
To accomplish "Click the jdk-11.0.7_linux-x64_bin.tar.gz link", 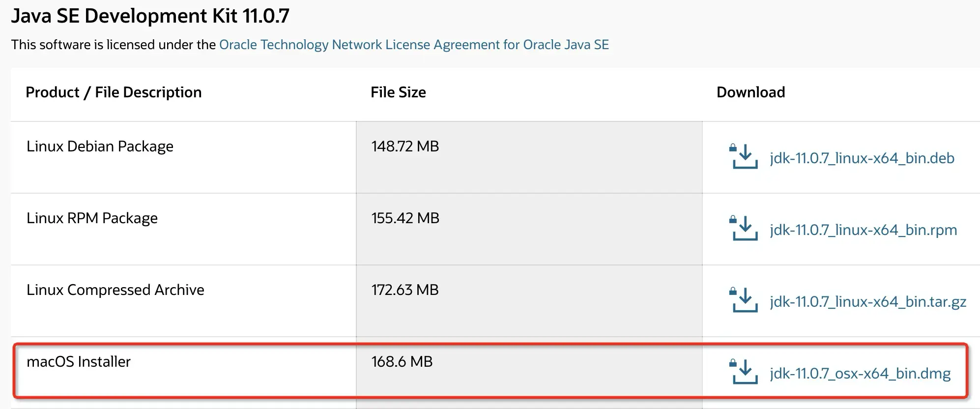I will [x=868, y=302].
